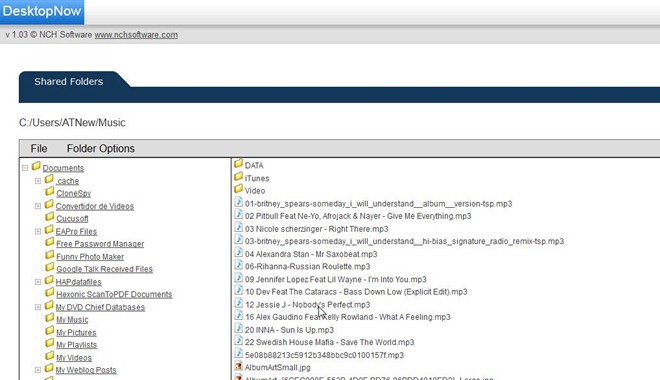Expand the .cache folder node

click(38, 181)
